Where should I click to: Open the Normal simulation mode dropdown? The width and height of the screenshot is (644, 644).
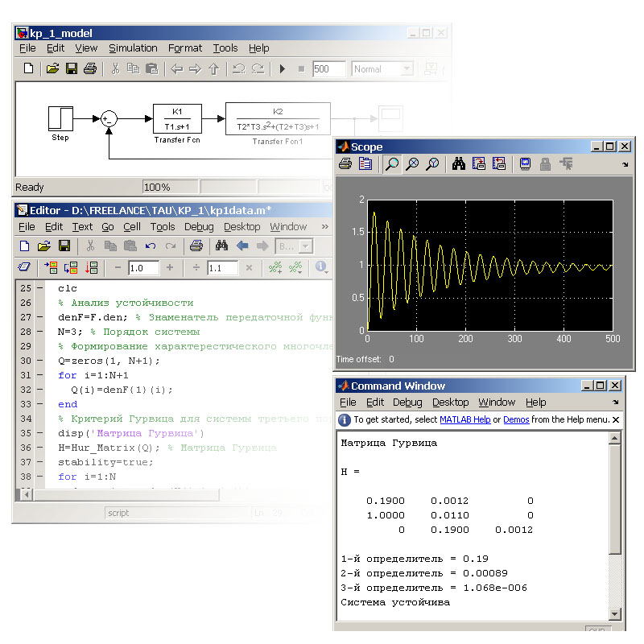407,69
